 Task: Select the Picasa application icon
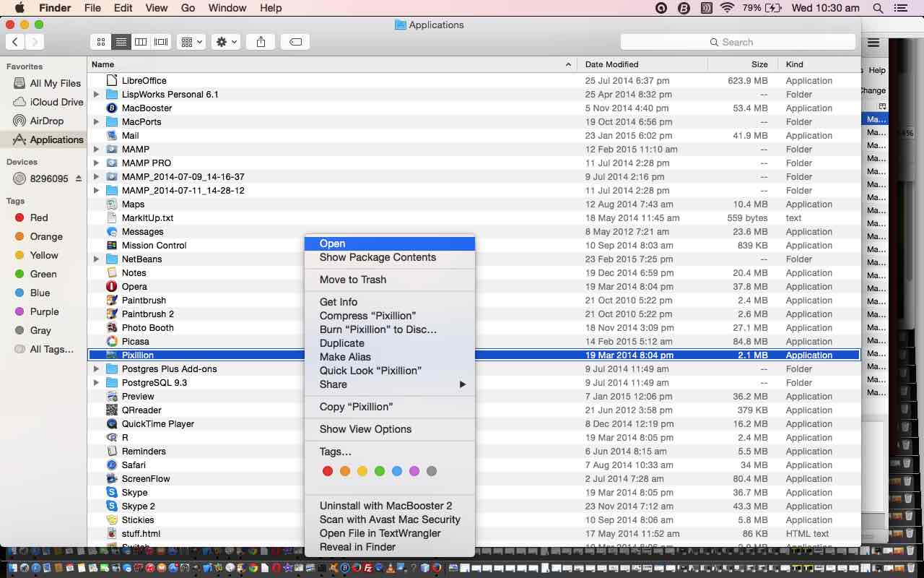pos(112,341)
